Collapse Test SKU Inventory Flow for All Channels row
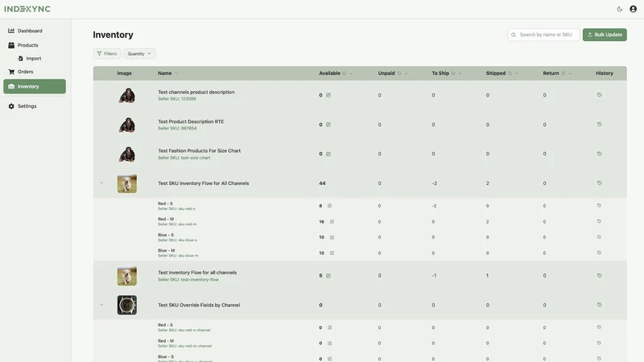The width and height of the screenshot is (644, 362). 101,183
